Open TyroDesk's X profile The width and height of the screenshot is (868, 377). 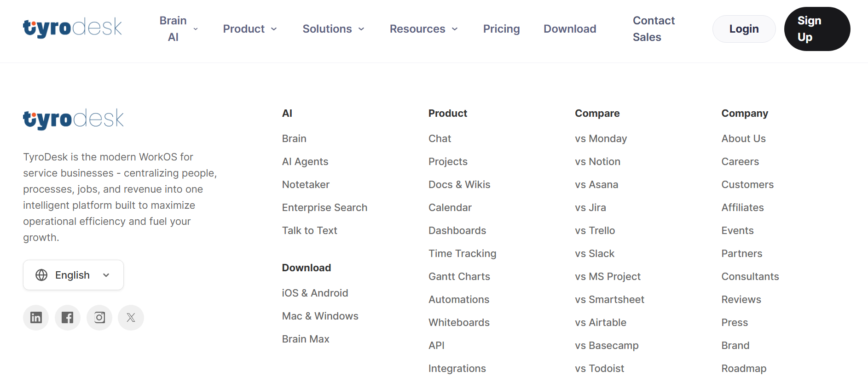tap(131, 317)
